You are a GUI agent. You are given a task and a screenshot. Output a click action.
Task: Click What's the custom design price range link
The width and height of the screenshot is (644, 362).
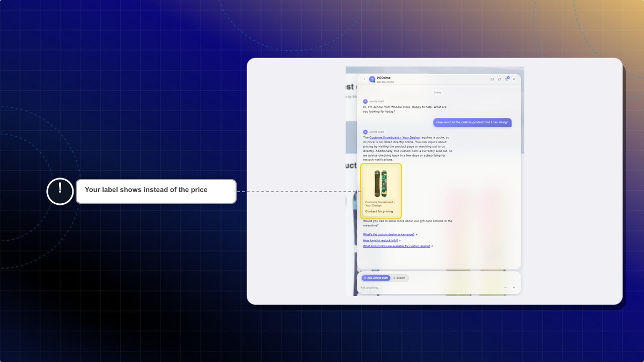390,234
